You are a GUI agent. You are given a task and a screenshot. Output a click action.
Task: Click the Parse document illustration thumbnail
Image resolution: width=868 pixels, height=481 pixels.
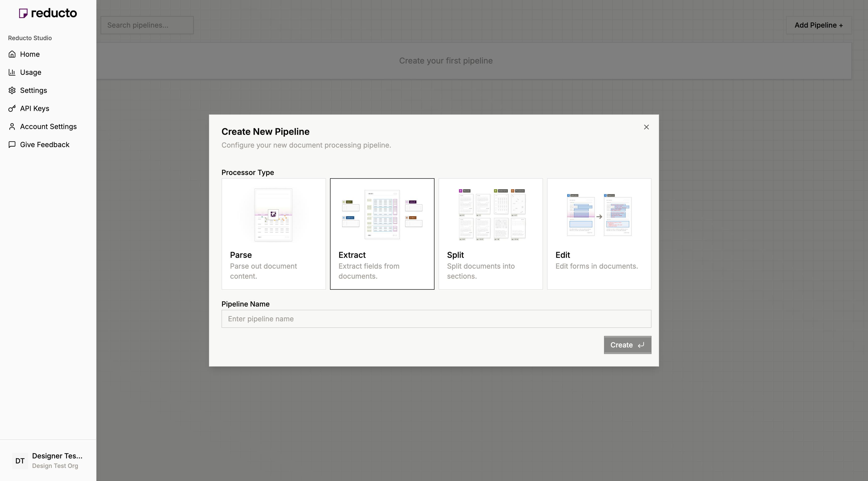(273, 215)
